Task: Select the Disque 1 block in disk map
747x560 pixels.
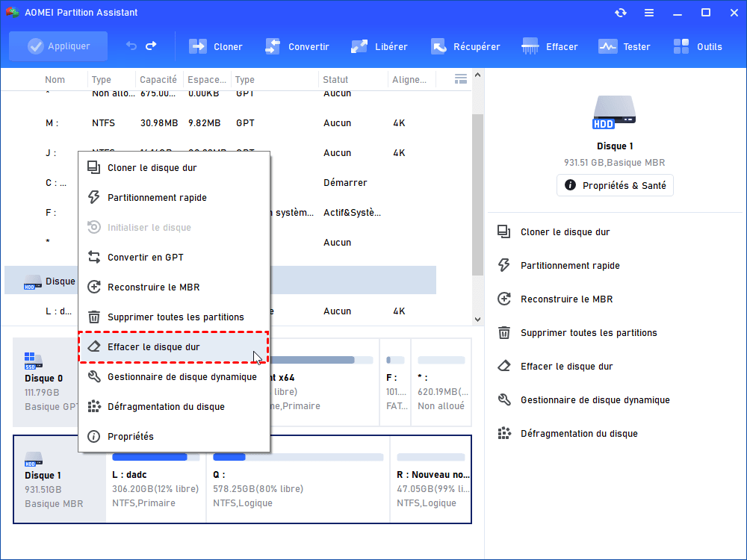Action: (x=60, y=479)
